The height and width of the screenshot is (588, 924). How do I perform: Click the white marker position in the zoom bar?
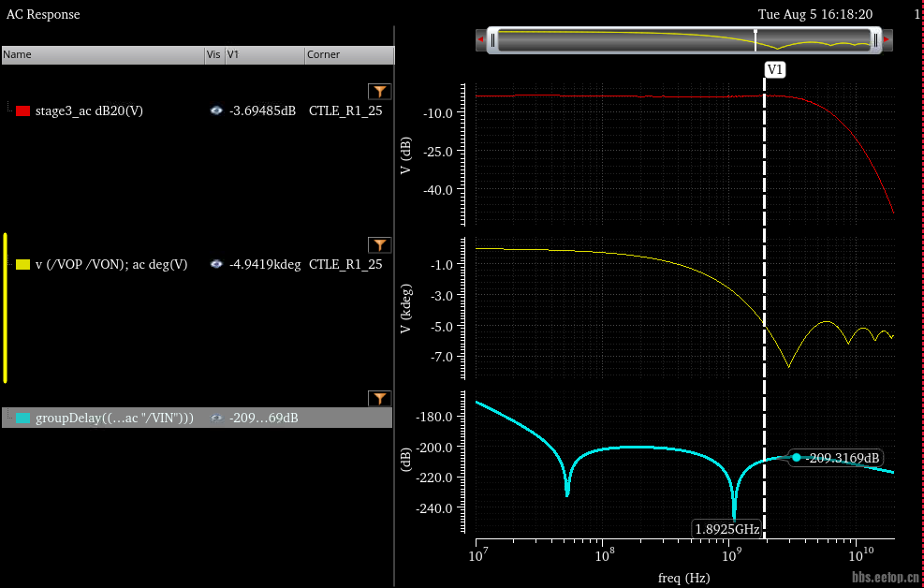pos(755,39)
